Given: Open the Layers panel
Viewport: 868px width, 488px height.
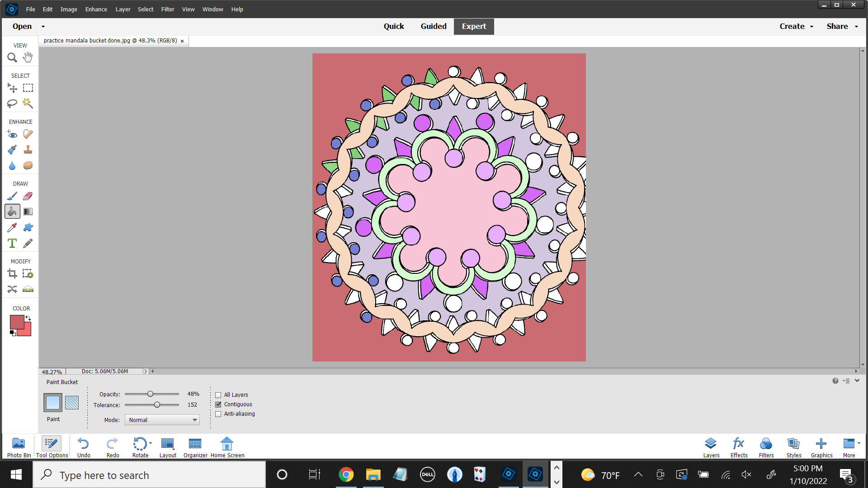Looking at the screenshot, I should click(711, 447).
